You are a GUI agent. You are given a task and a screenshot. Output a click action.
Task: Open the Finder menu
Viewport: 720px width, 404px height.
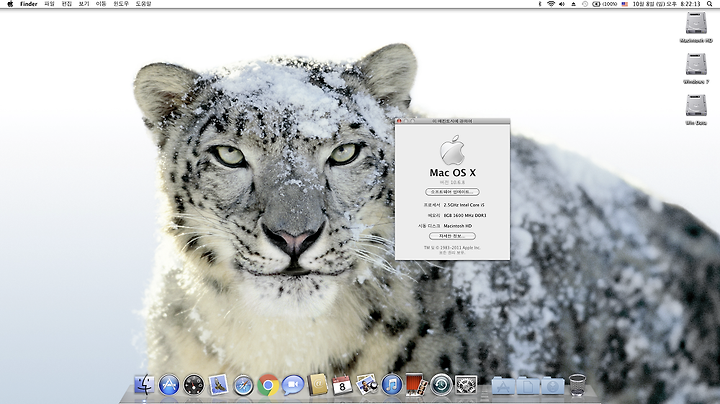tap(28, 4)
